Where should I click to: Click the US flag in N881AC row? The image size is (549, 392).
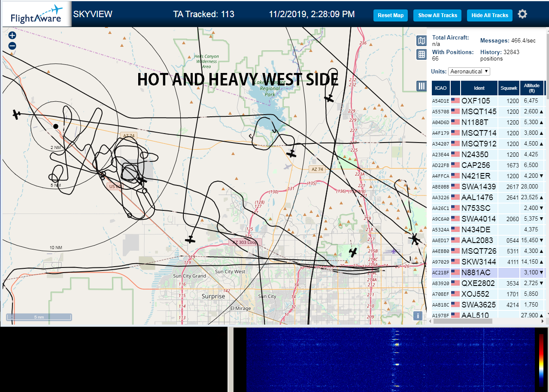[455, 273]
